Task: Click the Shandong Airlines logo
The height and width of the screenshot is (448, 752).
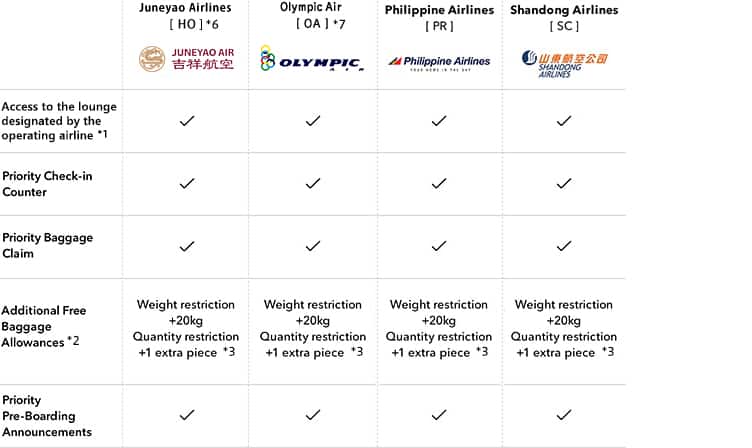Action: pyautogui.click(x=564, y=63)
